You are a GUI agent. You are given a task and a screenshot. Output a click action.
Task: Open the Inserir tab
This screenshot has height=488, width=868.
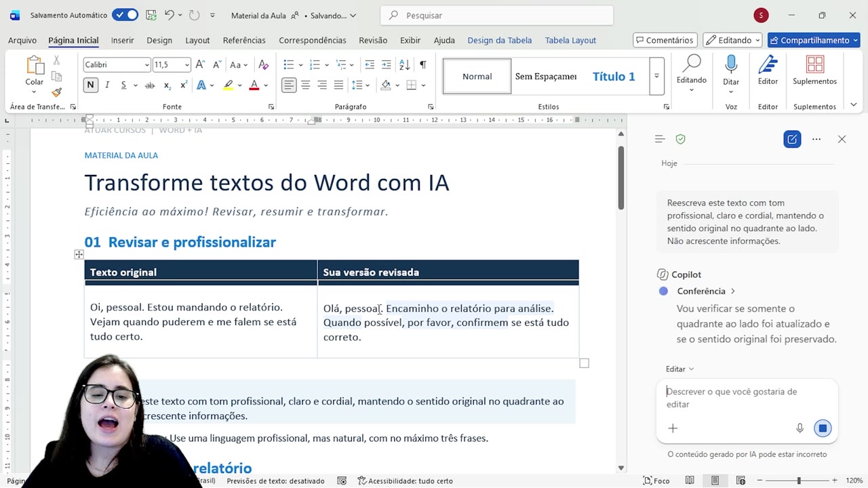pos(123,40)
